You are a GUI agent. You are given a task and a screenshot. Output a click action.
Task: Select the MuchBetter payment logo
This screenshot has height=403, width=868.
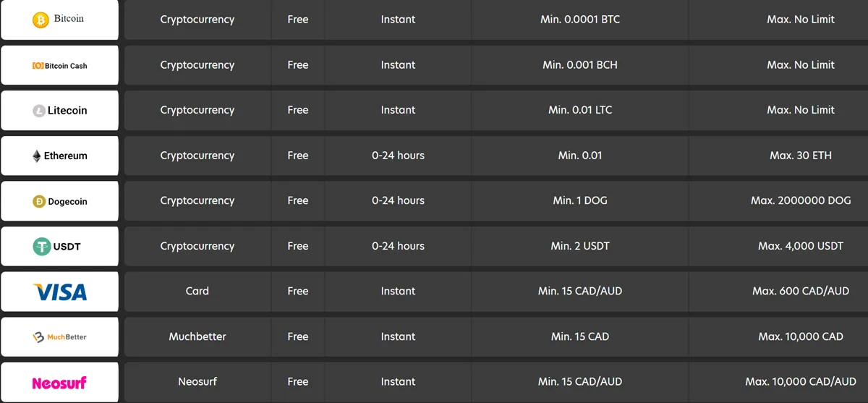click(x=59, y=336)
